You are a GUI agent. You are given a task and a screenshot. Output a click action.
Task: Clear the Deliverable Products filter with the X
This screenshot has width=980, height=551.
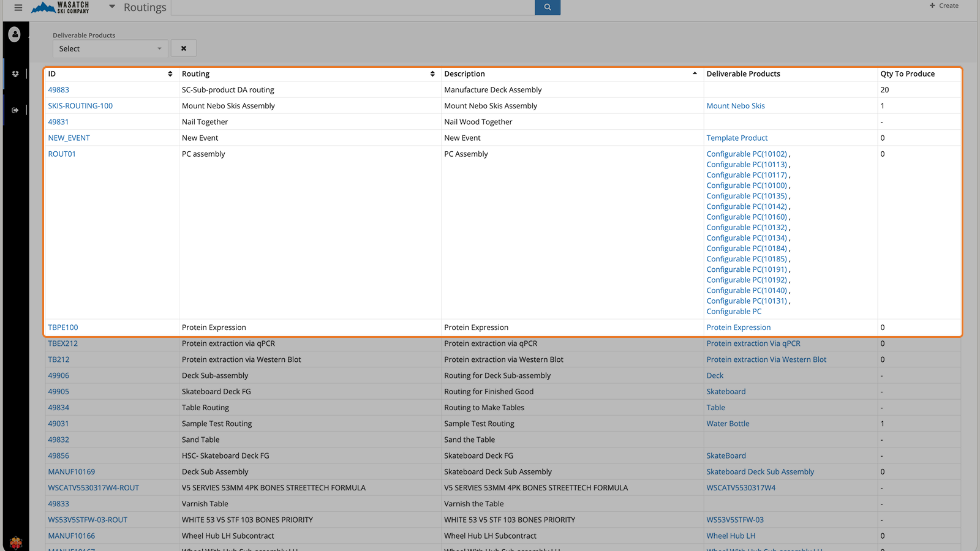183,48
